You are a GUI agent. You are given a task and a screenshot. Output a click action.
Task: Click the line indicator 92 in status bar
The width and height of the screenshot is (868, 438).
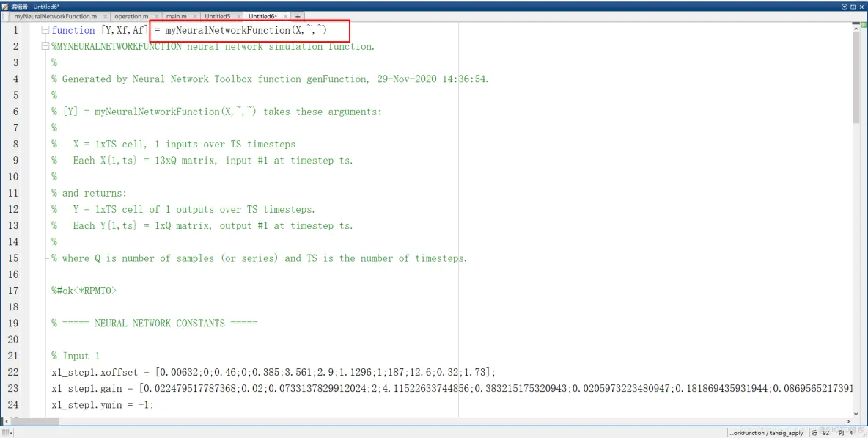click(825, 433)
